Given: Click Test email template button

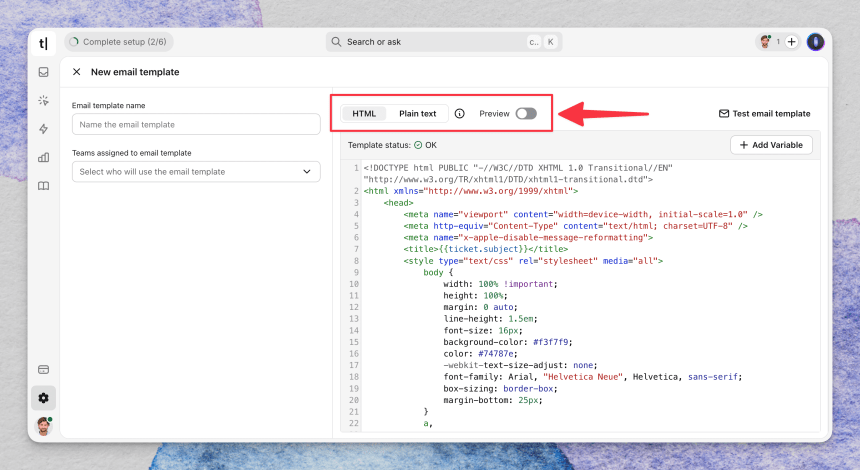Looking at the screenshot, I should tap(765, 114).
